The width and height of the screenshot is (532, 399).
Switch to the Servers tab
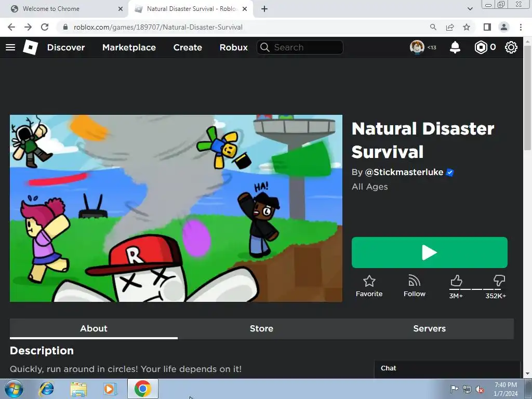click(x=430, y=328)
